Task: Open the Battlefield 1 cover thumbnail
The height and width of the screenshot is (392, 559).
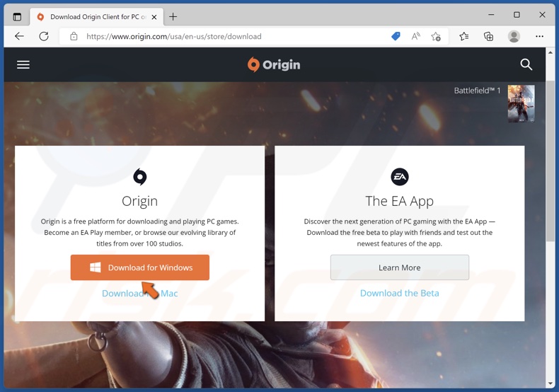Action: 521,104
